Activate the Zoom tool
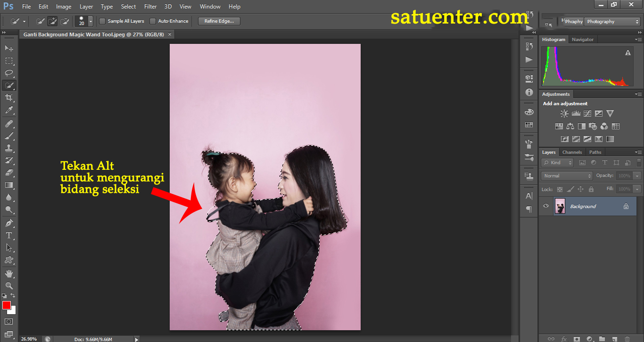The width and height of the screenshot is (644, 342). pyautogui.click(x=9, y=285)
